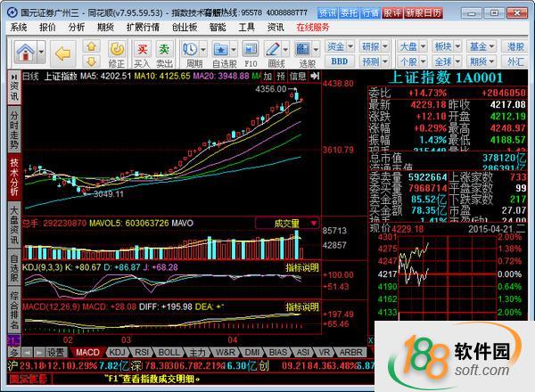Viewport: 535px width, 392px height.
Task: Open the 成交量 indicator dropdown
Action: point(287,224)
